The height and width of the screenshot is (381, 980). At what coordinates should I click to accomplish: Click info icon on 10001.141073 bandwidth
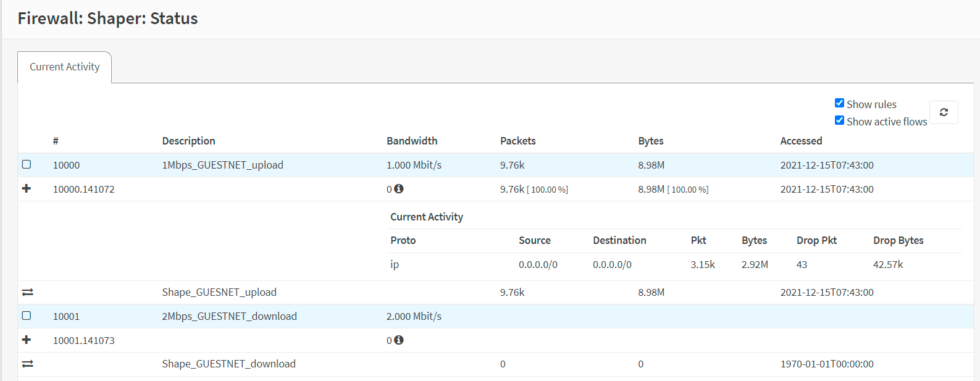click(399, 340)
